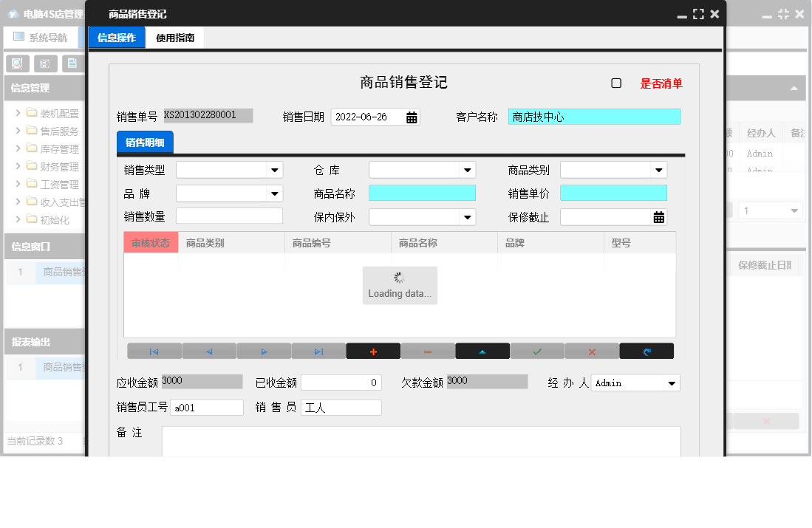This screenshot has width=812, height=528.
Task: Jump to the first record with the navigation arrow
Action: tap(154, 351)
